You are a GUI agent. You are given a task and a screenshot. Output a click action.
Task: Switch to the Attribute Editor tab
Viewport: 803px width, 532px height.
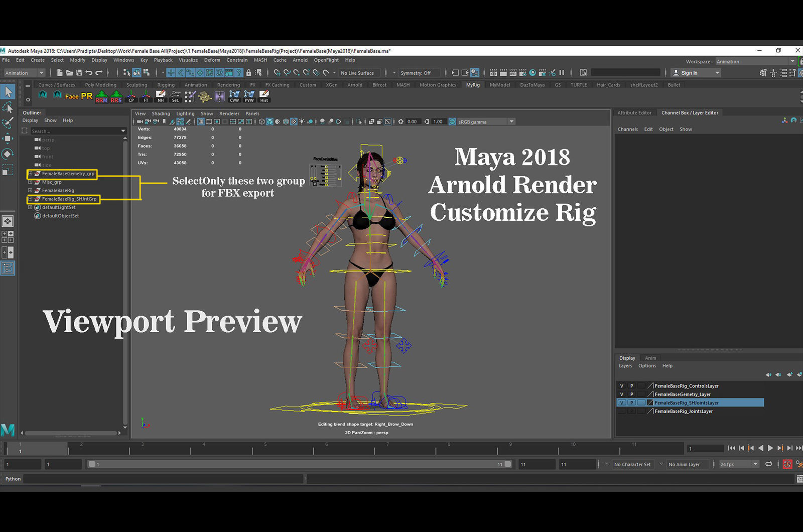pyautogui.click(x=634, y=113)
